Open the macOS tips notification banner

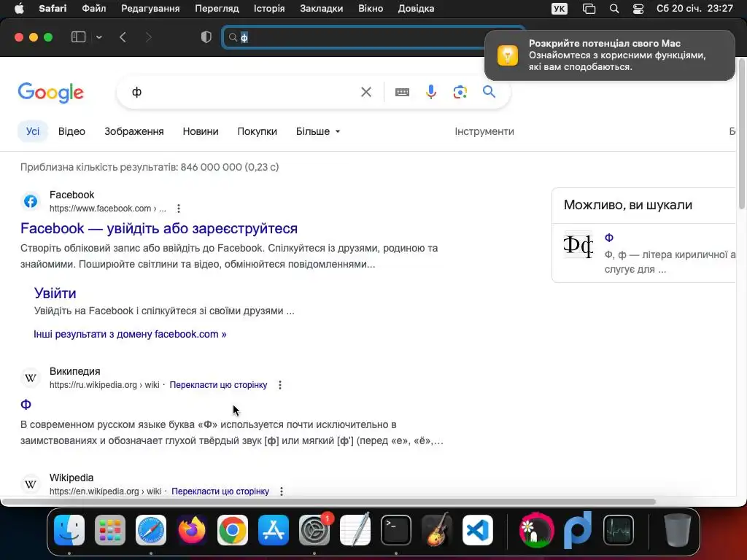(610, 55)
